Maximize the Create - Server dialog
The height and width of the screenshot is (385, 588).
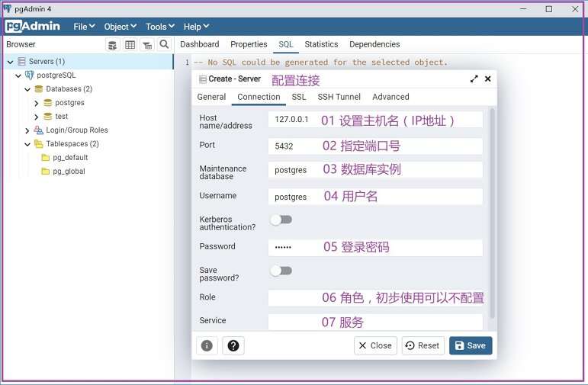pyautogui.click(x=474, y=79)
